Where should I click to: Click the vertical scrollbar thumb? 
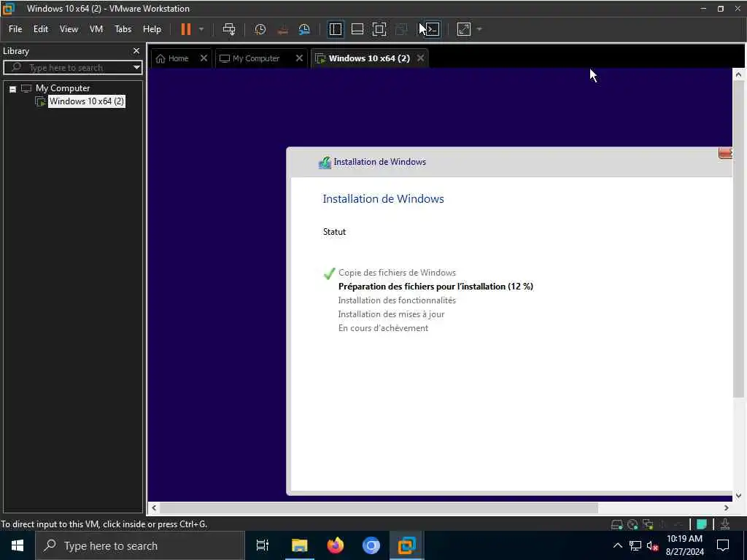tap(738, 239)
